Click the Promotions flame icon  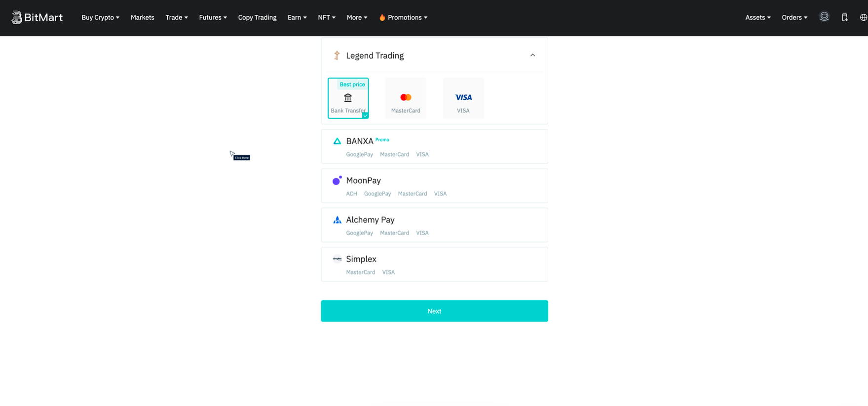[x=382, y=17]
